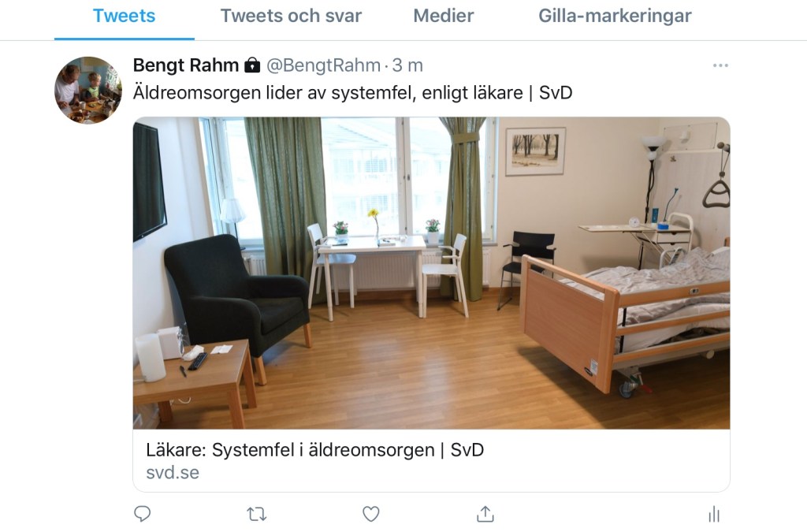Retweet the Bengt Rahm tweet
The height and width of the screenshot is (532, 807).
point(256,513)
